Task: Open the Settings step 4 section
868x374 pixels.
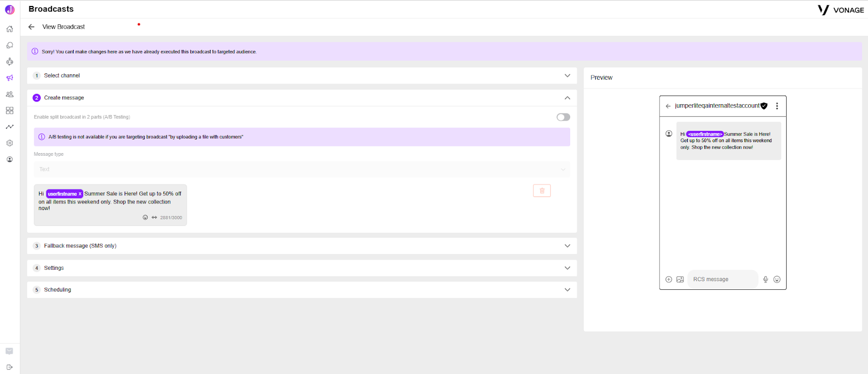Action: pyautogui.click(x=302, y=268)
